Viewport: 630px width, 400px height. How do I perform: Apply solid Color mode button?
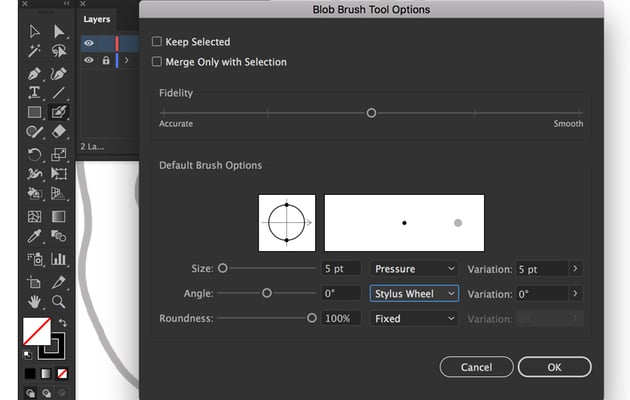(x=30, y=373)
